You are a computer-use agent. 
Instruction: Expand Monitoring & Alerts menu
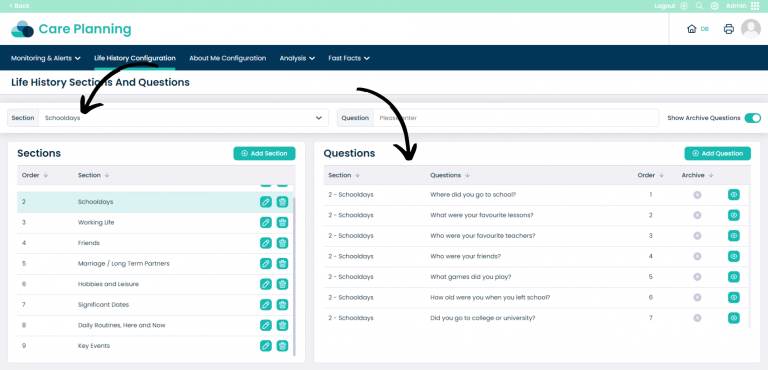pyautogui.click(x=46, y=58)
